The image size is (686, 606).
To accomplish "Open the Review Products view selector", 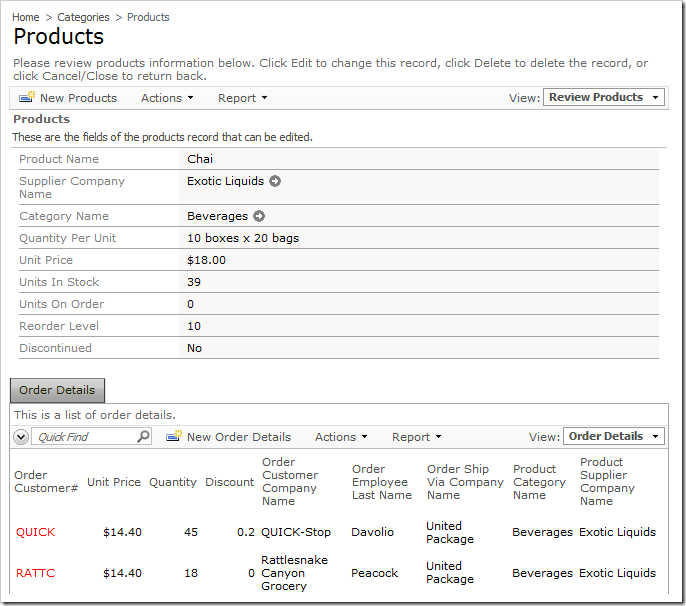I will tap(604, 97).
